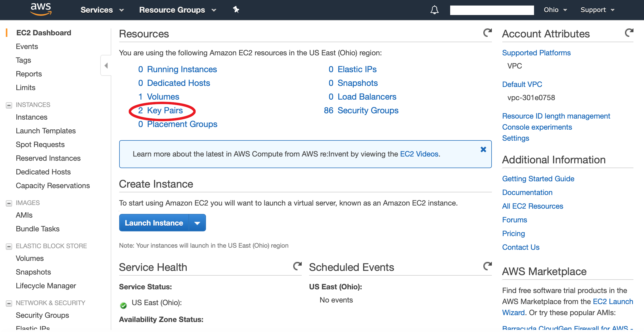Refresh the Service Health section
Viewport: 644px width, 332px height.
297,266
